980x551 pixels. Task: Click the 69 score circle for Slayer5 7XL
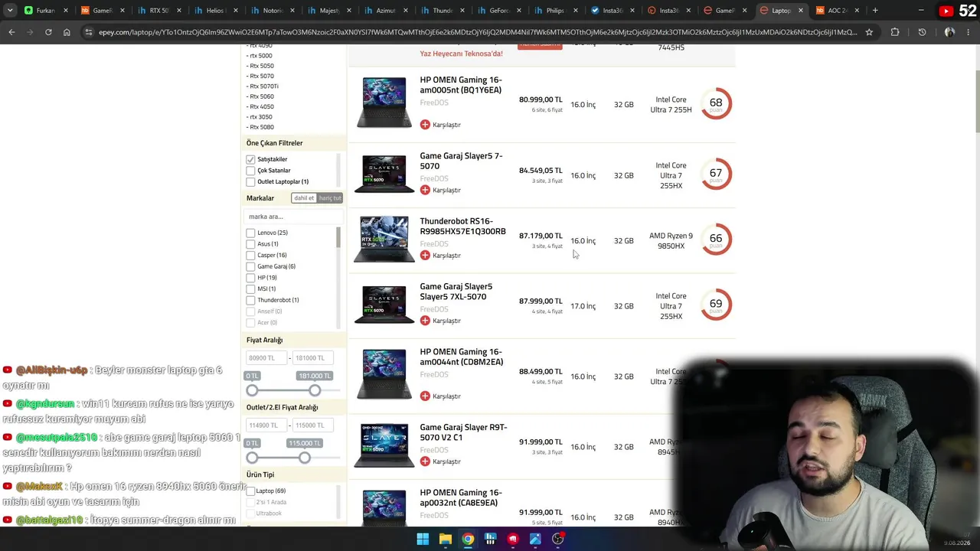[x=716, y=305]
